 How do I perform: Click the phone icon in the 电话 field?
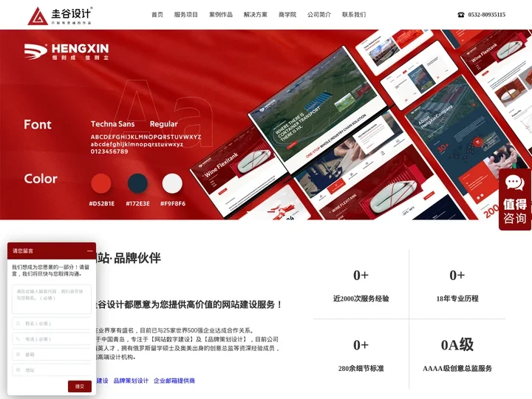pos(18,338)
